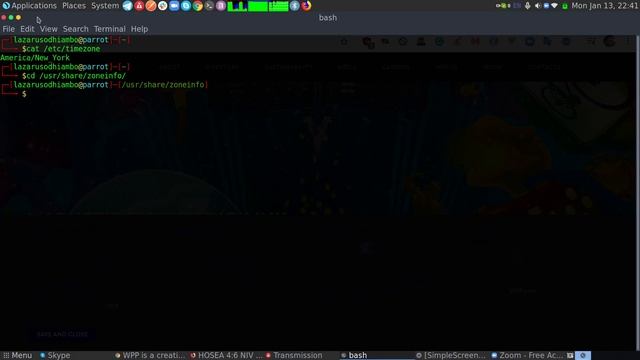
Task: Click the first green system monitor graph
Action: pyautogui.click(x=237, y=6)
